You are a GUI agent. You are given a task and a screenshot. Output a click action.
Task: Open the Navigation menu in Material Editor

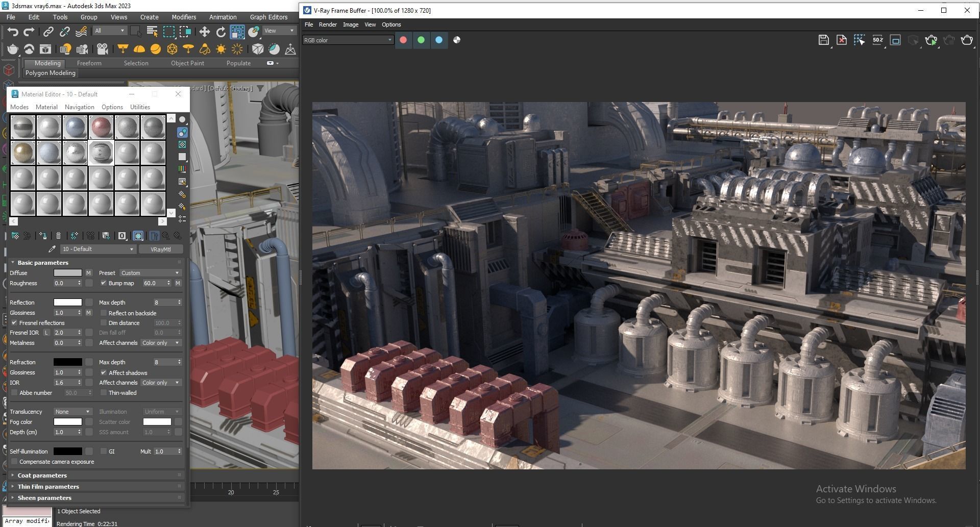coord(79,107)
